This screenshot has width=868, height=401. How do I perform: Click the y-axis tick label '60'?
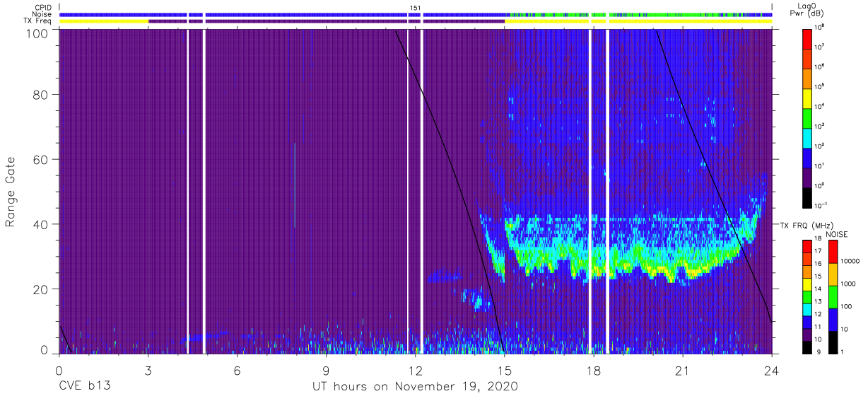[x=42, y=160]
